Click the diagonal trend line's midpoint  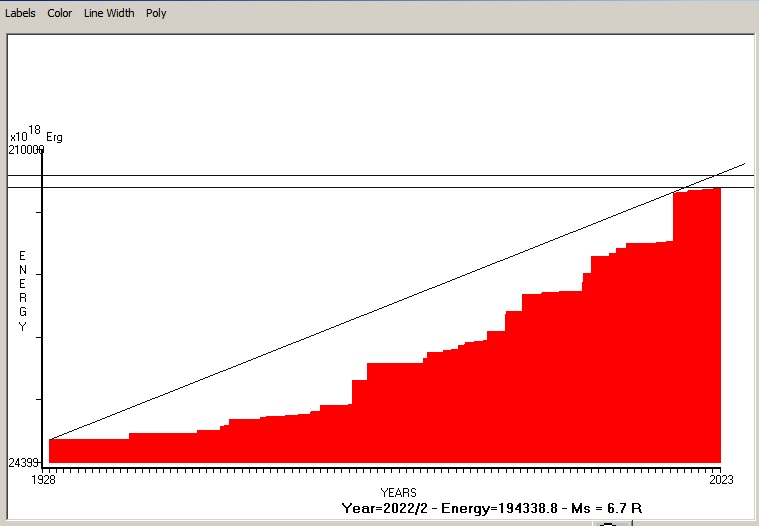(x=397, y=301)
